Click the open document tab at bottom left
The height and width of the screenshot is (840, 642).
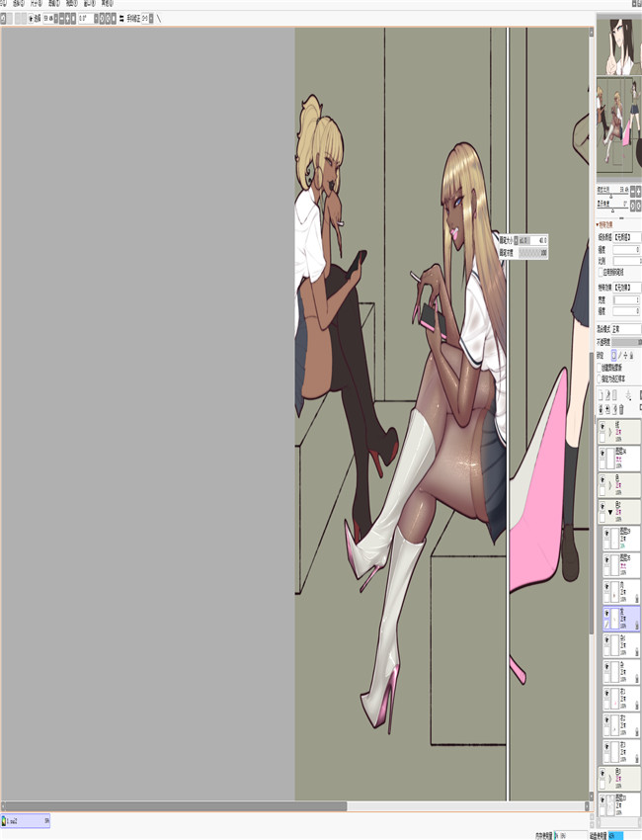25,820
